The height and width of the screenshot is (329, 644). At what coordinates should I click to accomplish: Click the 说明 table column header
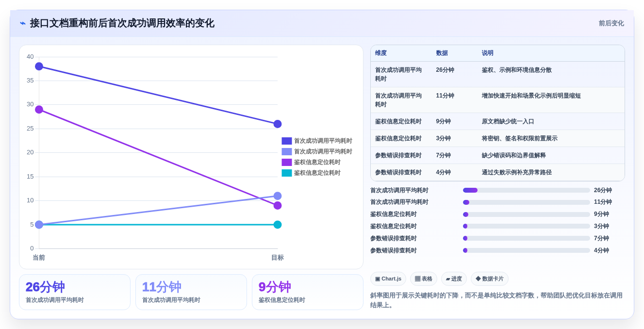click(488, 53)
